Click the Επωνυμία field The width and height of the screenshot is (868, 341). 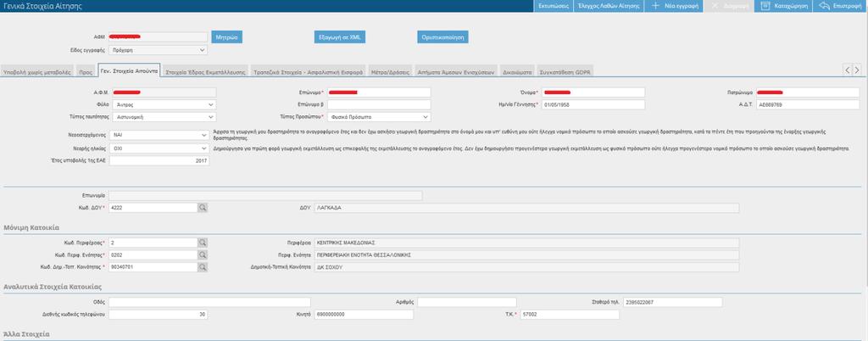pyautogui.click(x=265, y=195)
